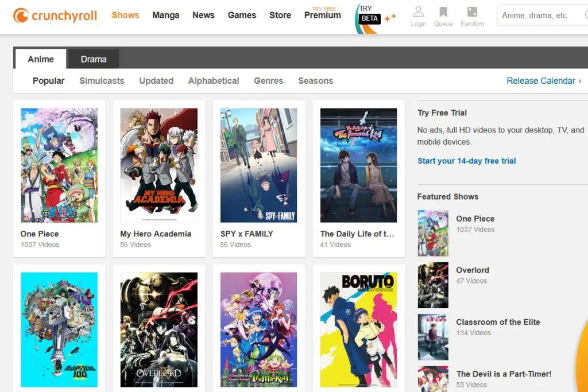This screenshot has width=588, height=392.
Task: Click The Daily Life of t... title
Action: click(357, 234)
